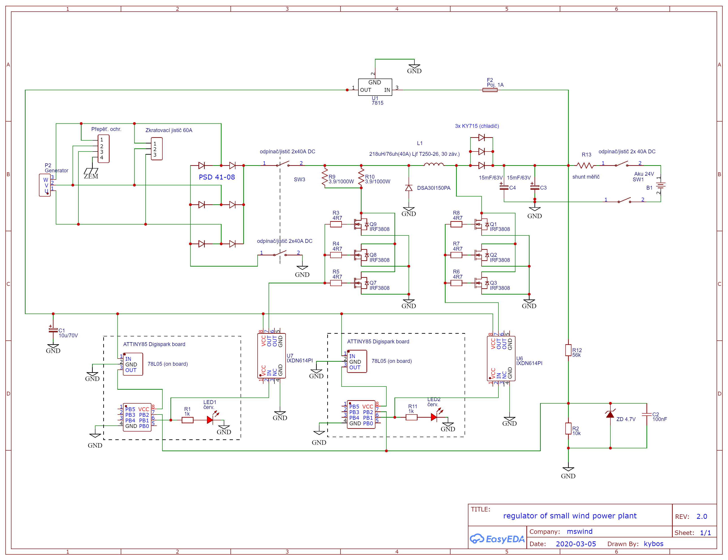Select resistor R1 1k symbol
The height and width of the screenshot is (560, 728).
click(x=188, y=420)
